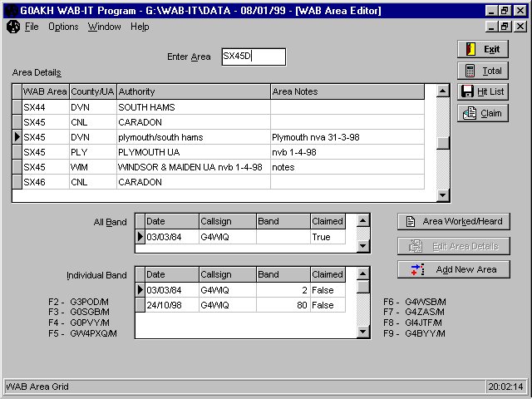Click the Exit door icon
Screen dimensions: 532x399
470,49
